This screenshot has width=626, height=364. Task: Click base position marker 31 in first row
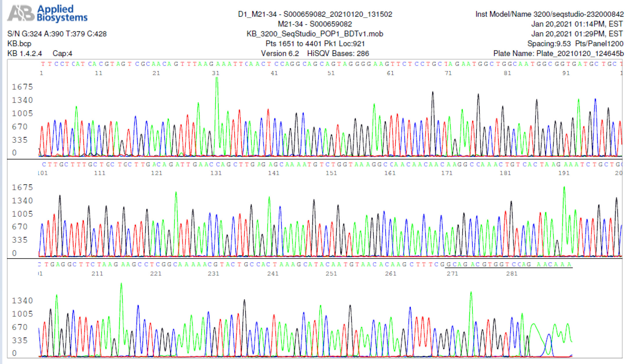(215, 73)
